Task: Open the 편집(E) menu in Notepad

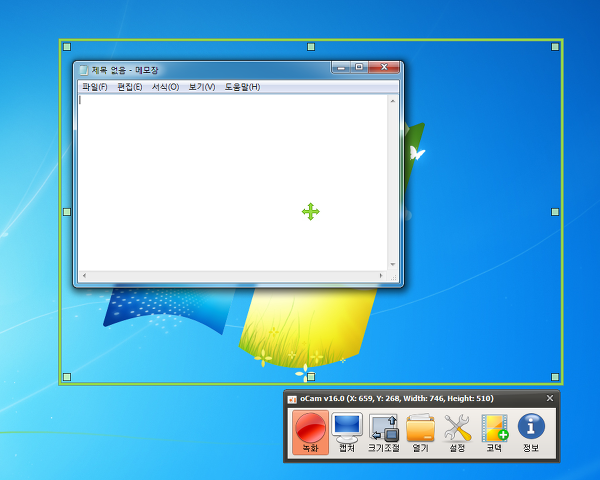Action: (x=130, y=87)
